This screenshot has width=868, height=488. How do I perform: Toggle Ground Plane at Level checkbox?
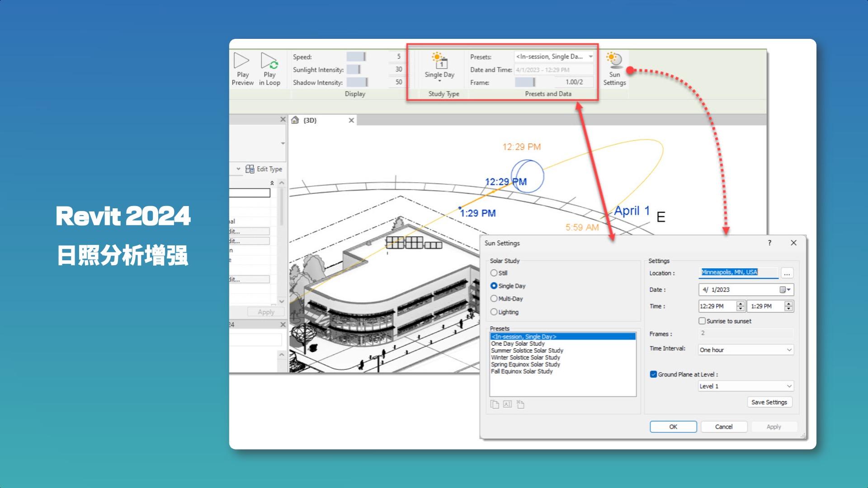[x=653, y=374]
